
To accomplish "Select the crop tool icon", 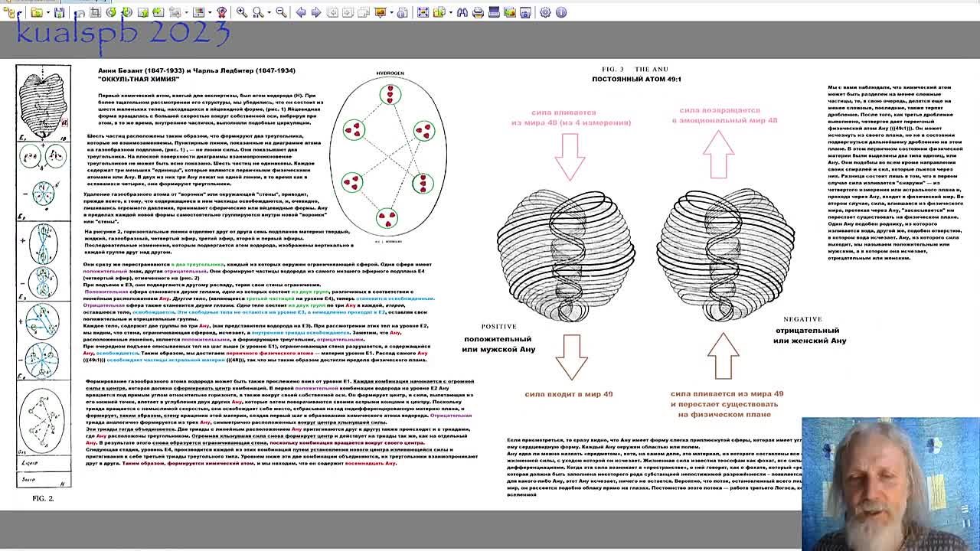I will pyautogui.click(x=95, y=12).
